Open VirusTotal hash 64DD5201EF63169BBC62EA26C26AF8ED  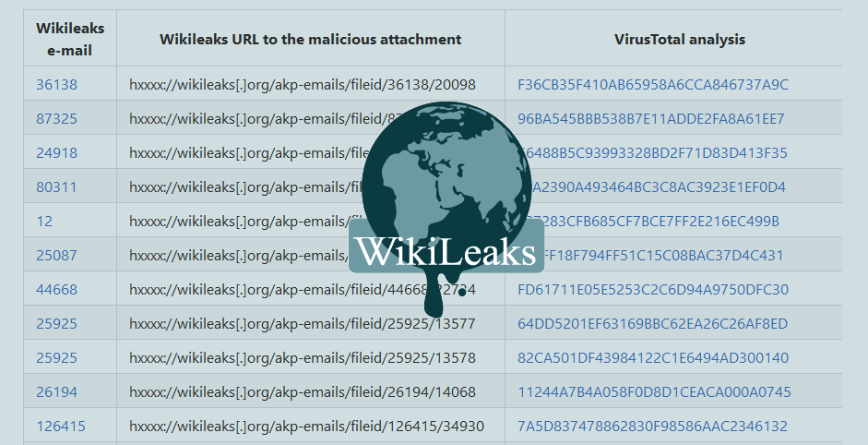[x=653, y=324]
